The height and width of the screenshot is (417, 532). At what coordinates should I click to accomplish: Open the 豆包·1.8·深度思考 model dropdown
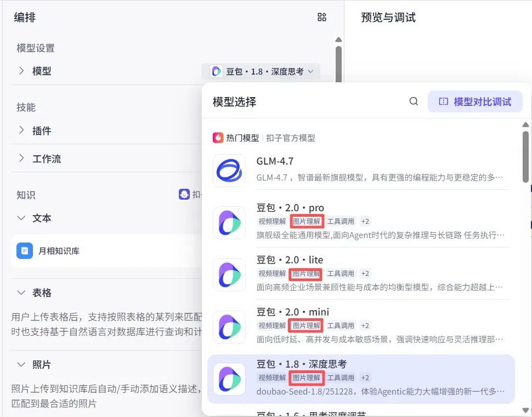tap(261, 71)
